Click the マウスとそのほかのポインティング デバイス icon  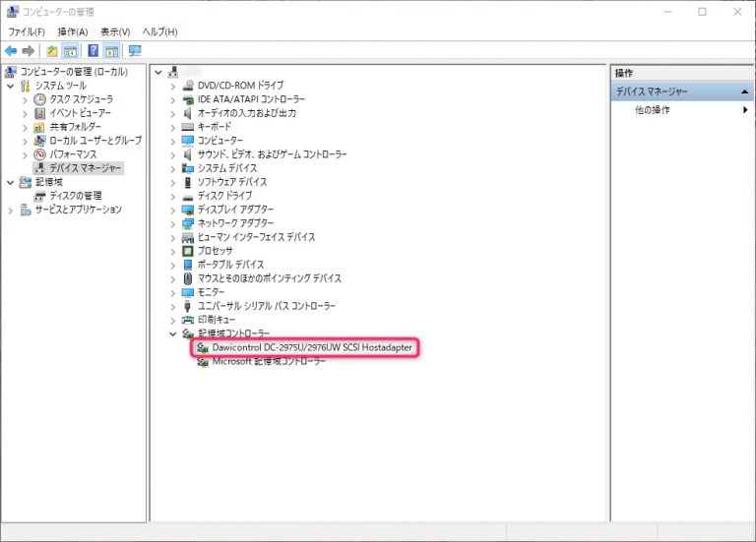tap(188, 279)
